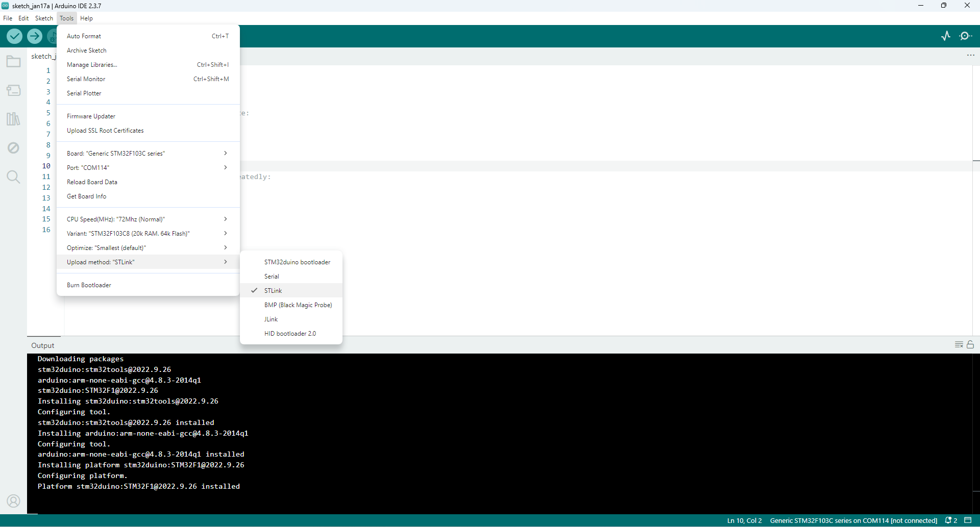Click the account icon at bottom left
The width and height of the screenshot is (980, 527).
click(14, 500)
